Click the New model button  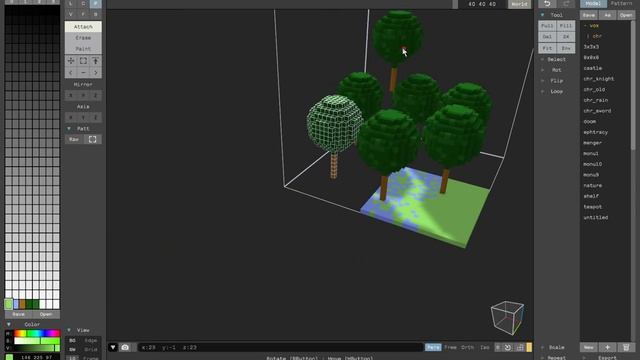pos(589,347)
